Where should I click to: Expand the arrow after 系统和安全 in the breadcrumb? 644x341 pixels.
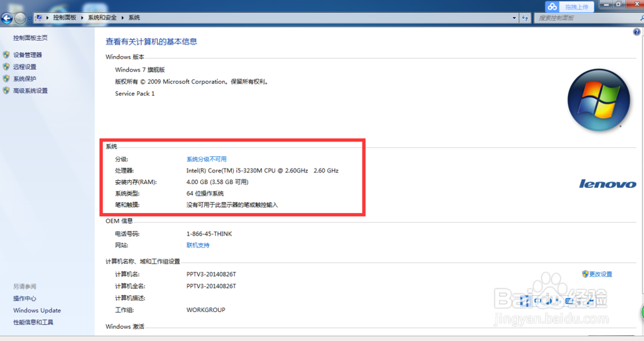click(122, 17)
